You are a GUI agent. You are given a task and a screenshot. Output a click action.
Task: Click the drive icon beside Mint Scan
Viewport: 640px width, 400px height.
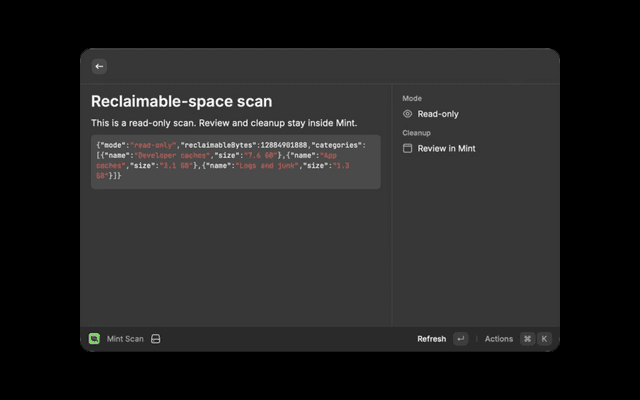[156, 339]
